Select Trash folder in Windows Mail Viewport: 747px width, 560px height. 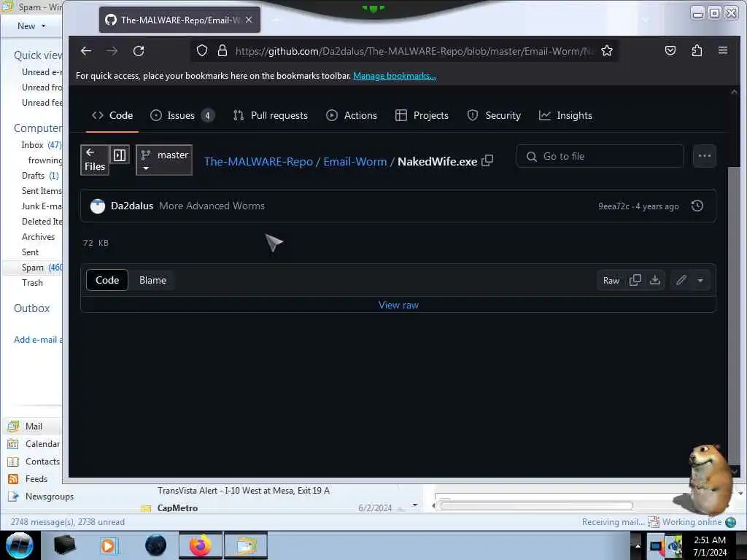pyautogui.click(x=32, y=283)
